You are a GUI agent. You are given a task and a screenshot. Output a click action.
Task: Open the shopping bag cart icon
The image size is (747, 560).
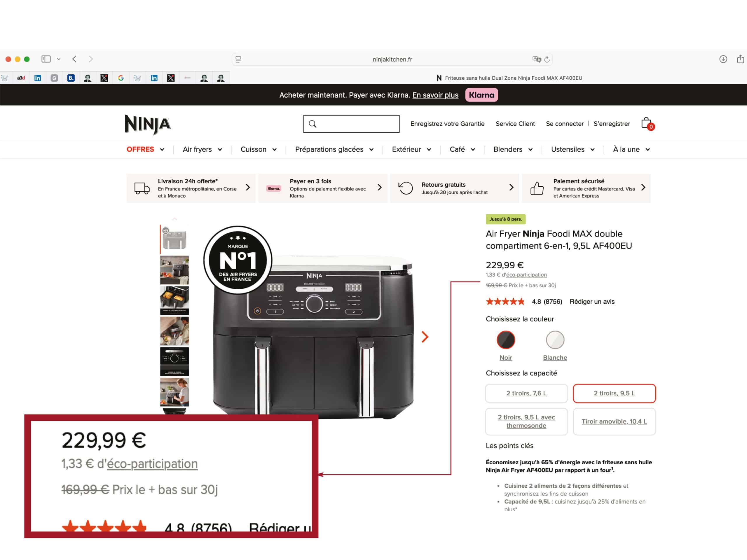[x=647, y=124]
